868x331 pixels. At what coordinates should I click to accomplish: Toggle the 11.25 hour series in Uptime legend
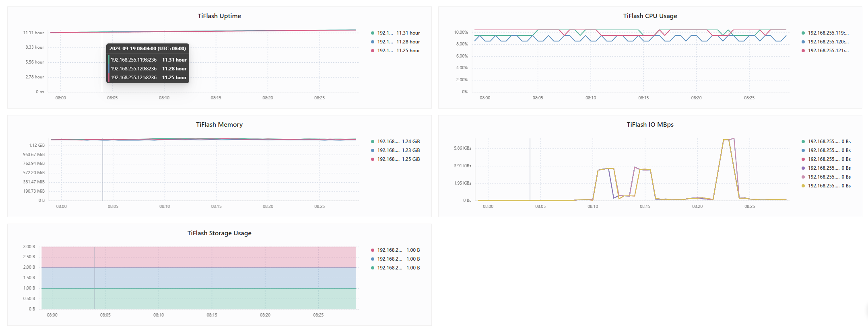pyautogui.click(x=395, y=51)
